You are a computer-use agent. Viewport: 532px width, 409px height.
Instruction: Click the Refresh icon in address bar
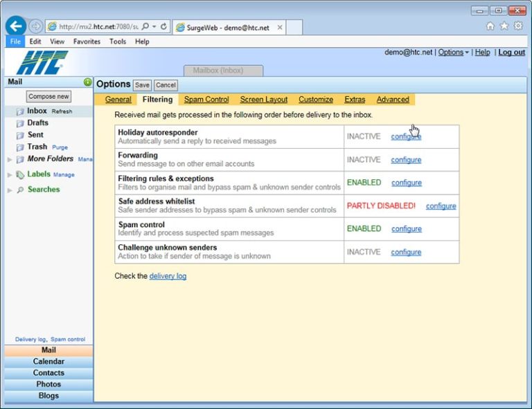(163, 26)
